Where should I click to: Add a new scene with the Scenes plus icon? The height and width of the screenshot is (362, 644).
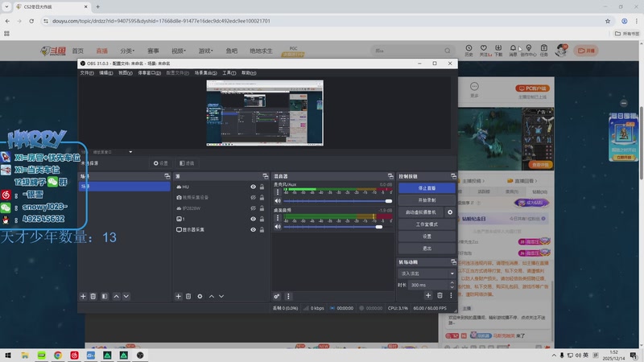click(x=83, y=296)
